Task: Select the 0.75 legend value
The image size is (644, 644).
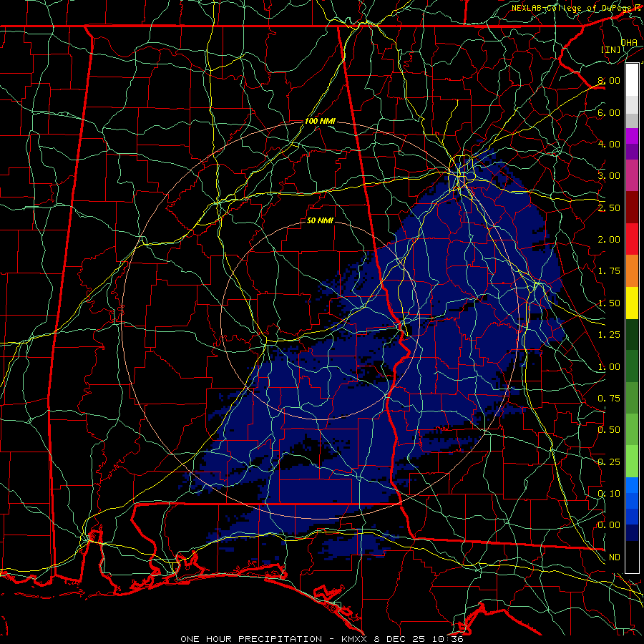Action: [x=609, y=399]
